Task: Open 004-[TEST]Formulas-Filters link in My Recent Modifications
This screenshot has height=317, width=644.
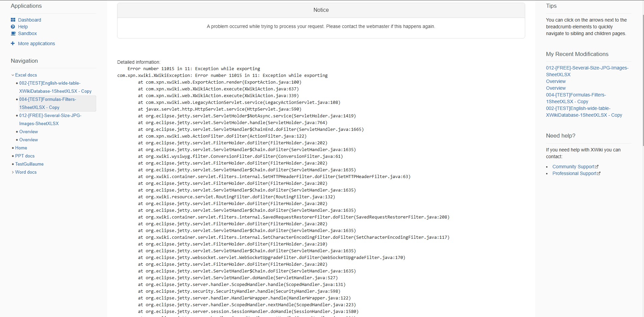Action: point(576,98)
